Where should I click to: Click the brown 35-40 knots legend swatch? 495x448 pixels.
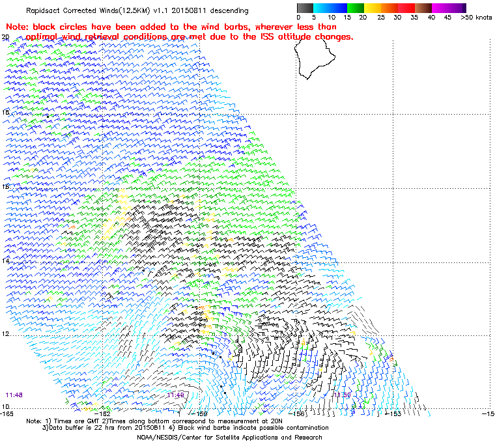pyautogui.click(x=423, y=8)
